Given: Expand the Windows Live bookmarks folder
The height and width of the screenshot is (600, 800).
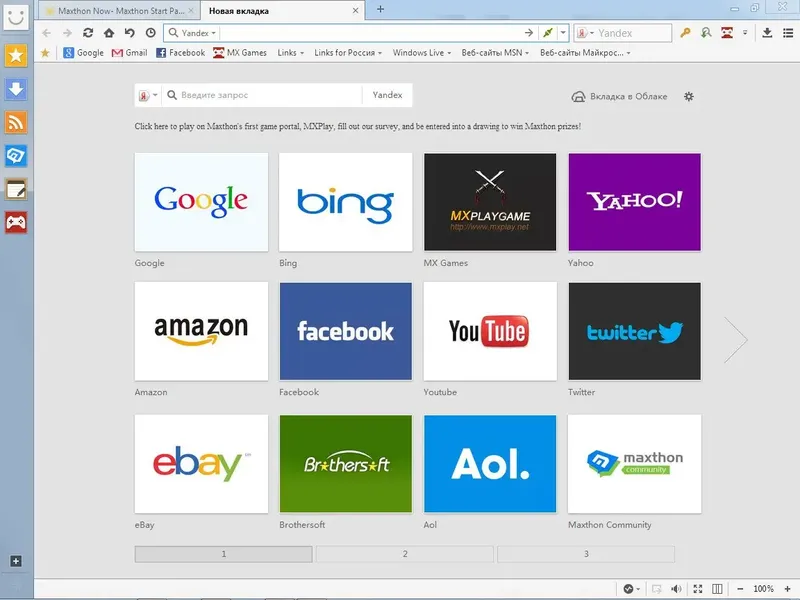Looking at the screenshot, I should pyautogui.click(x=422, y=53).
